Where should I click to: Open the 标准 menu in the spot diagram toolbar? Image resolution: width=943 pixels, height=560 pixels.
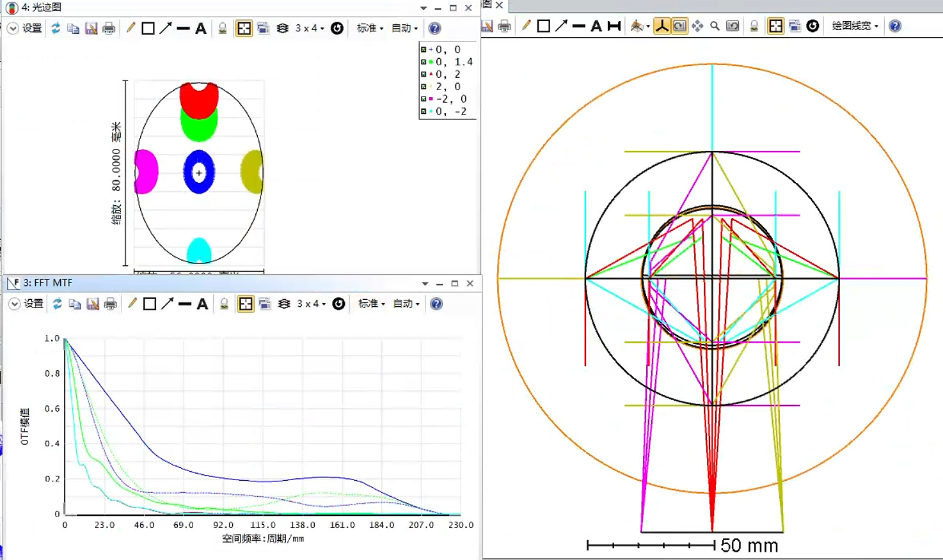point(370,28)
